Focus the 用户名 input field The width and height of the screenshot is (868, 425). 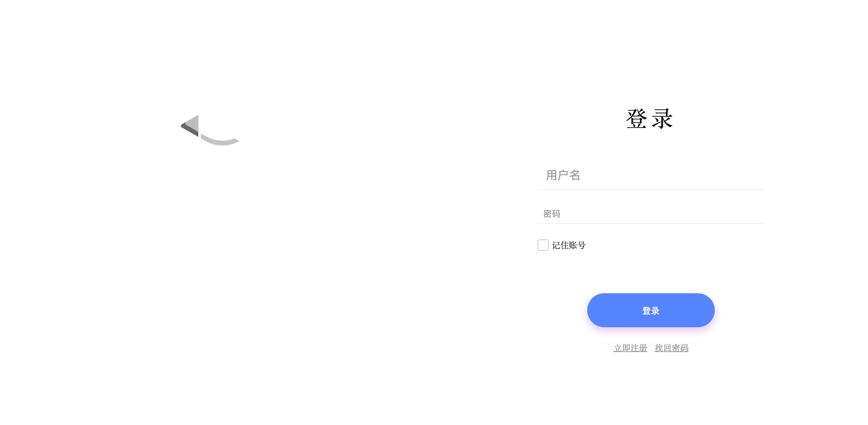(x=651, y=175)
